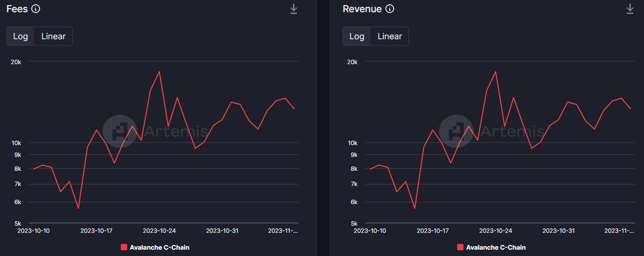
Task: Click the 2023-10-31 date label on Revenue axis
Action: pyautogui.click(x=558, y=231)
